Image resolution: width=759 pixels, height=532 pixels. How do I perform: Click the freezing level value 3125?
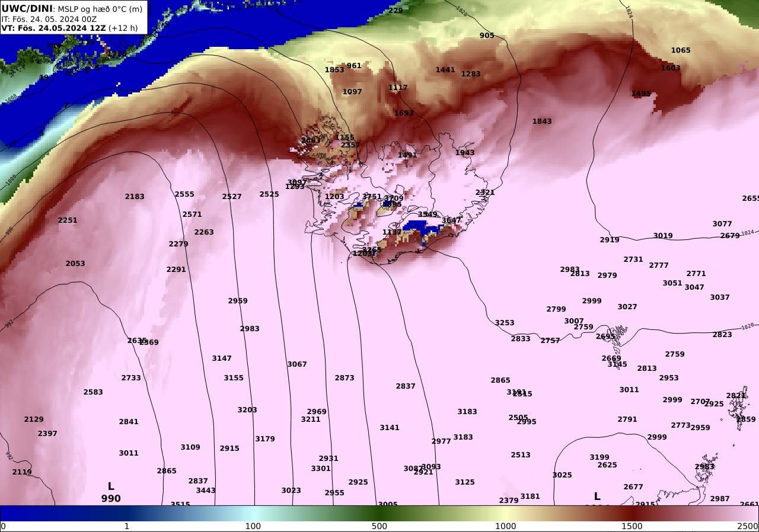465,482
